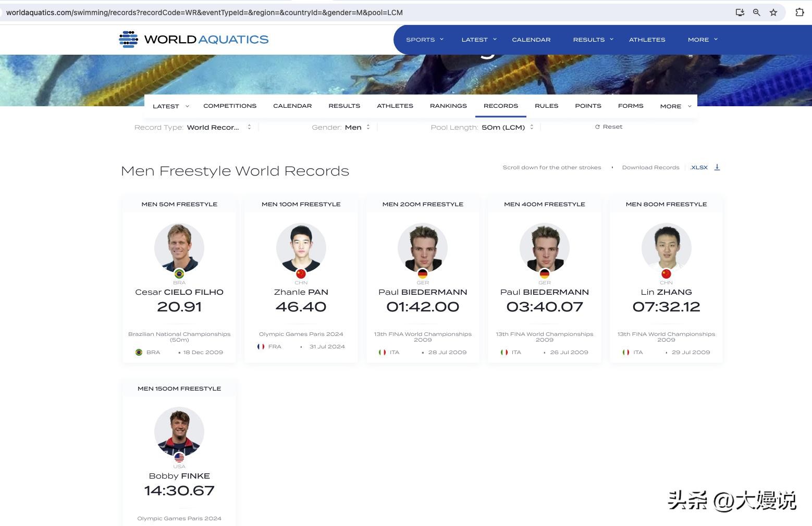812x526 pixels.
Task: Open Athletes in the top blue navigation bar
Action: point(647,40)
